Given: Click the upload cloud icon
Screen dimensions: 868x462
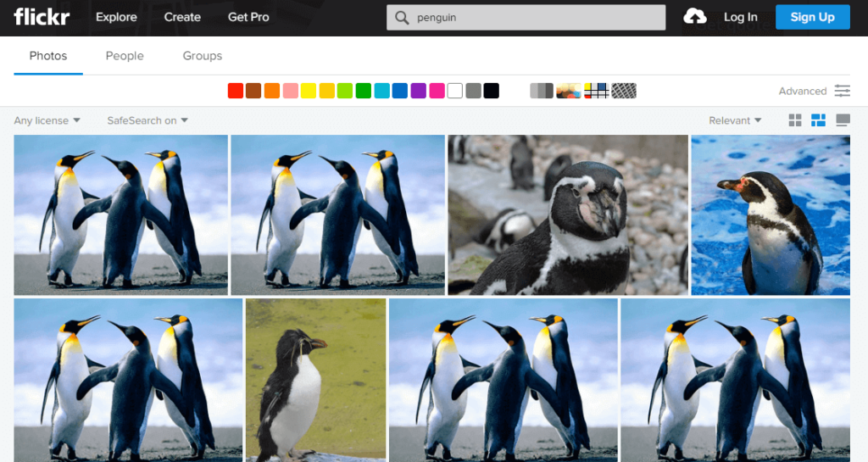Looking at the screenshot, I should tap(695, 17).
